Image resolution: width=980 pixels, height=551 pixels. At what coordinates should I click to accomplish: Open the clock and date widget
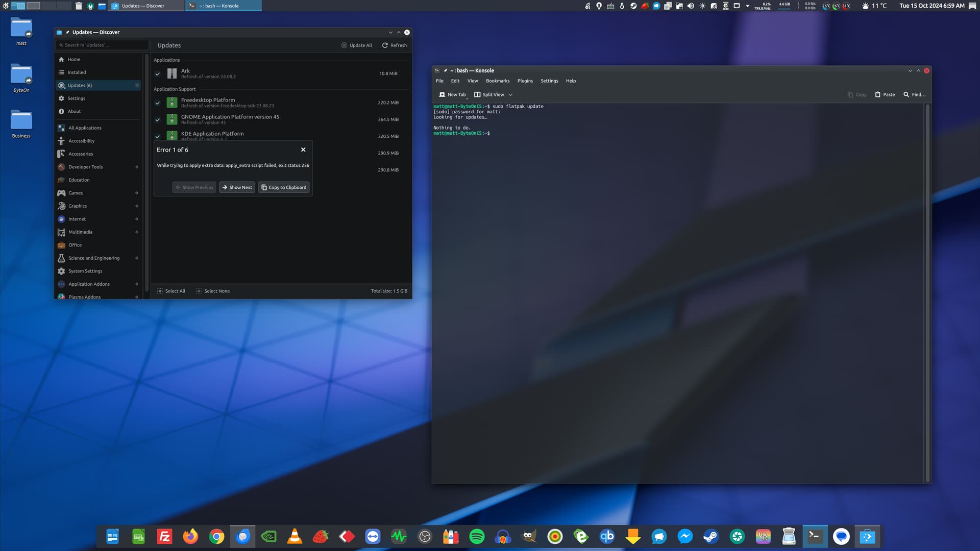click(x=932, y=6)
